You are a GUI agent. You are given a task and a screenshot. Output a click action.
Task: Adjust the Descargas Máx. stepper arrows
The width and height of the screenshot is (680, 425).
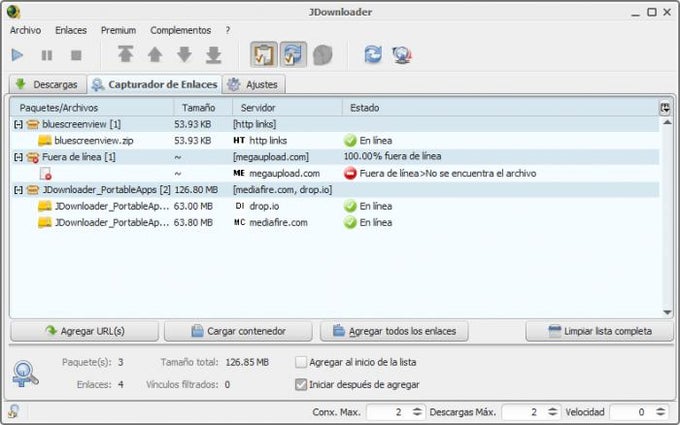[x=553, y=412]
